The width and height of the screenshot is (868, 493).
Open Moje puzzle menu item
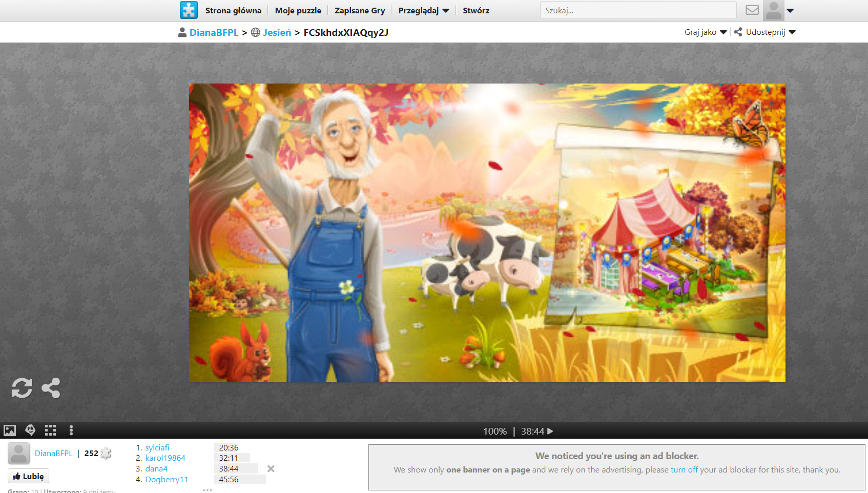pyautogui.click(x=298, y=10)
